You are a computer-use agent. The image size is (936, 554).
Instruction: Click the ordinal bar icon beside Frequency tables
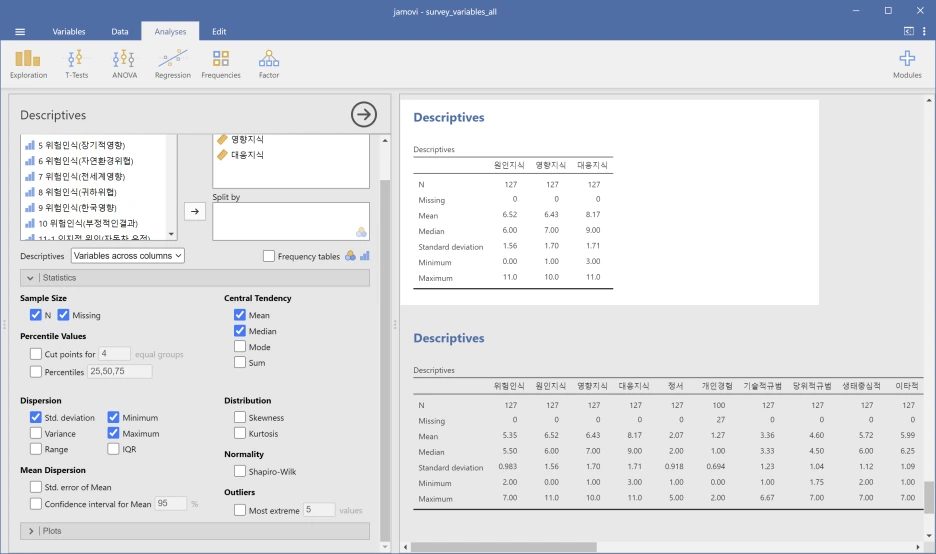(365, 256)
